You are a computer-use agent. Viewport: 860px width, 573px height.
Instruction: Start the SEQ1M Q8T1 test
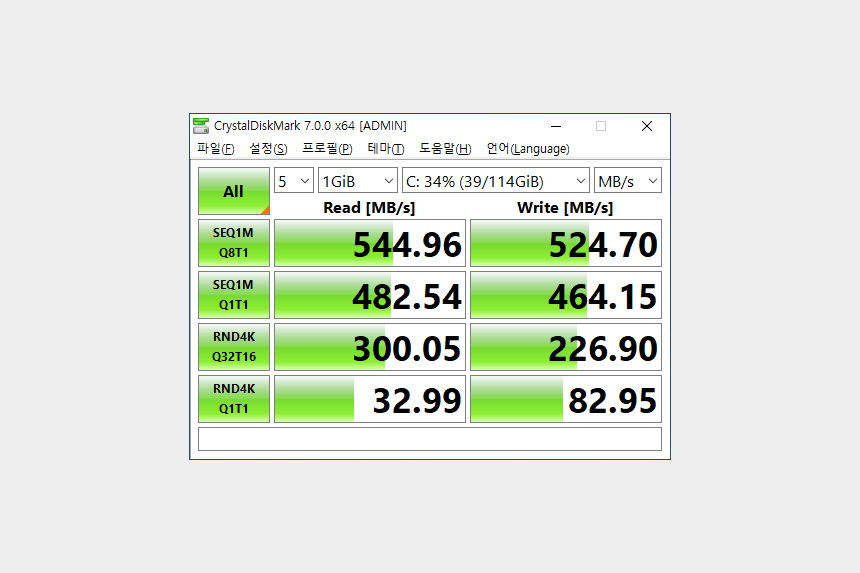click(x=234, y=243)
